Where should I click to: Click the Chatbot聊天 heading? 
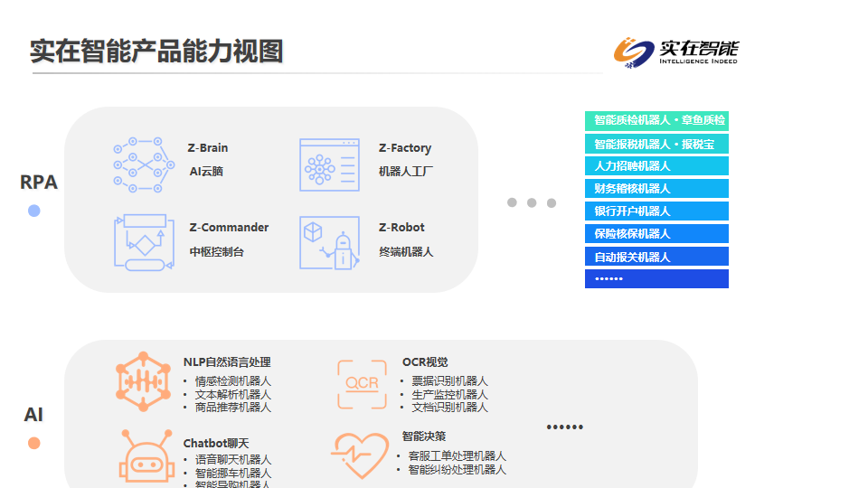(x=216, y=443)
